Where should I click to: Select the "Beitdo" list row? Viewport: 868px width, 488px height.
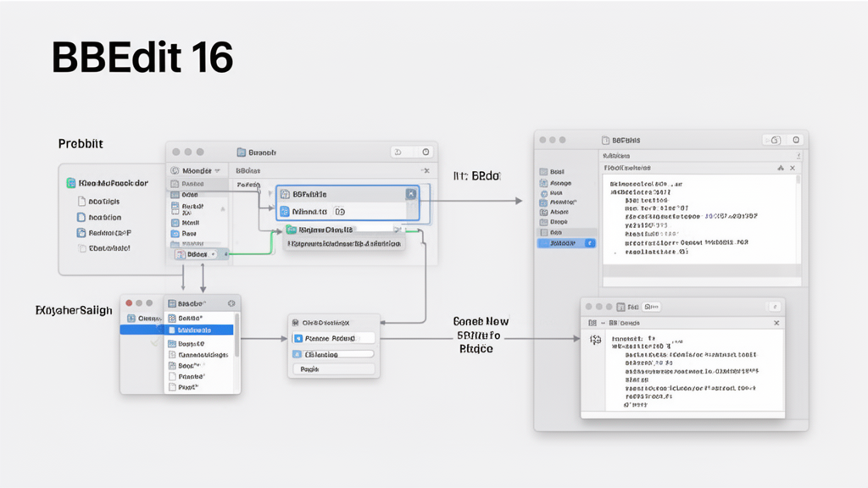200,319
